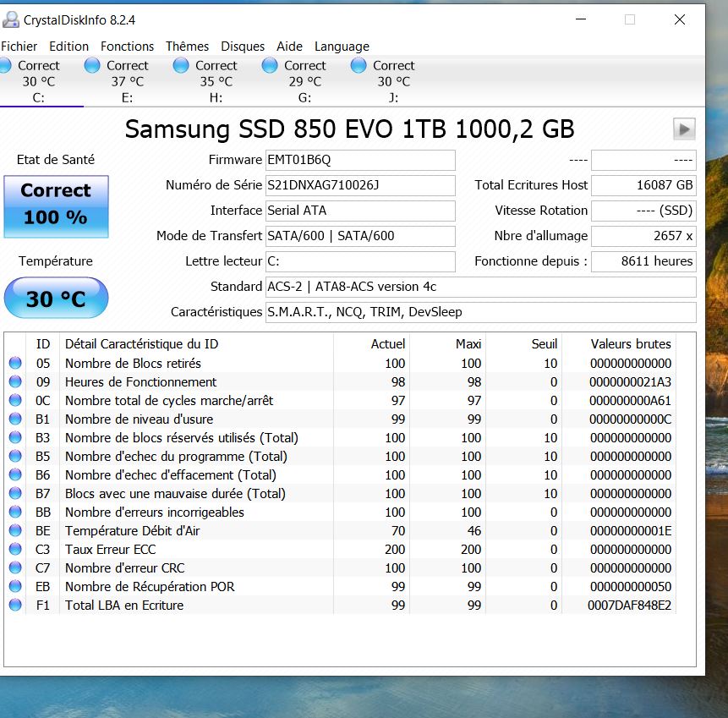Image resolution: width=728 pixels, height=718 pixels.
Task: Open the Language menu
Action: click(x=342, y=47)
